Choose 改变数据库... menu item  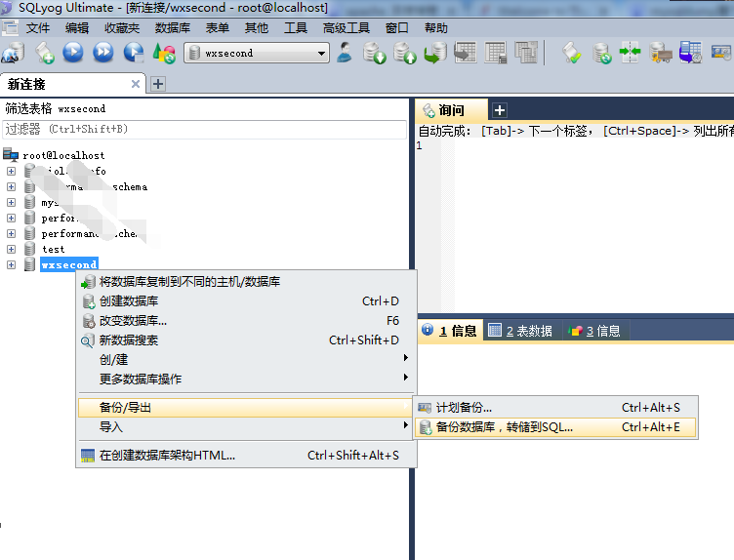[x=246, y=320]
